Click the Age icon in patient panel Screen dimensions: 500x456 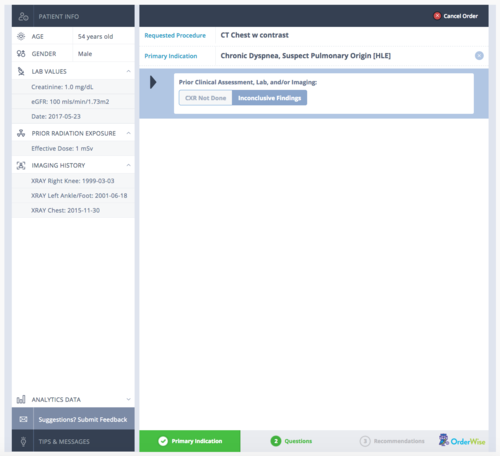(x=21, y=36)
